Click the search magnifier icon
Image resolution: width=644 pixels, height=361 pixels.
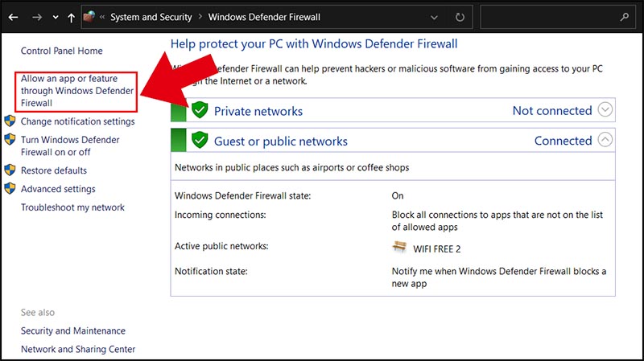pos(625,17)
